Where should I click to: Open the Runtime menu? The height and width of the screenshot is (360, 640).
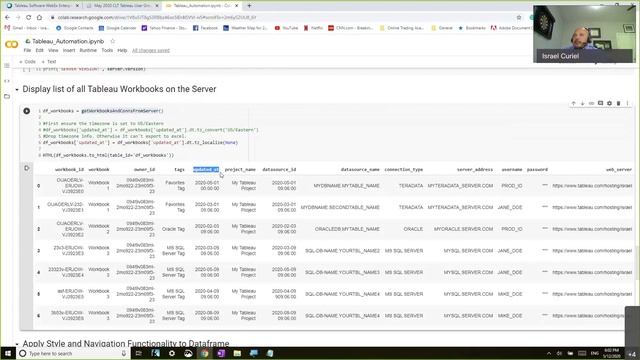click(88, 50)
